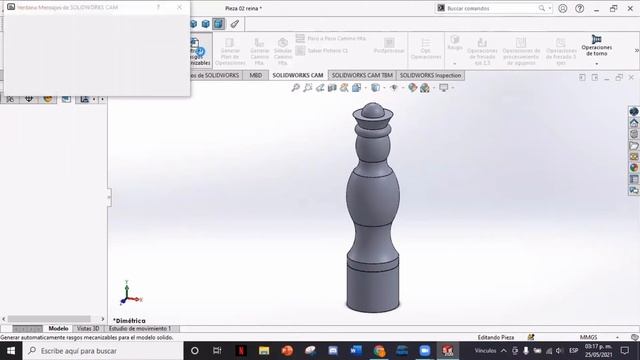Open the user account login icon
The width and height of the screenshot is (640, 360).
(x=562, y=8)
